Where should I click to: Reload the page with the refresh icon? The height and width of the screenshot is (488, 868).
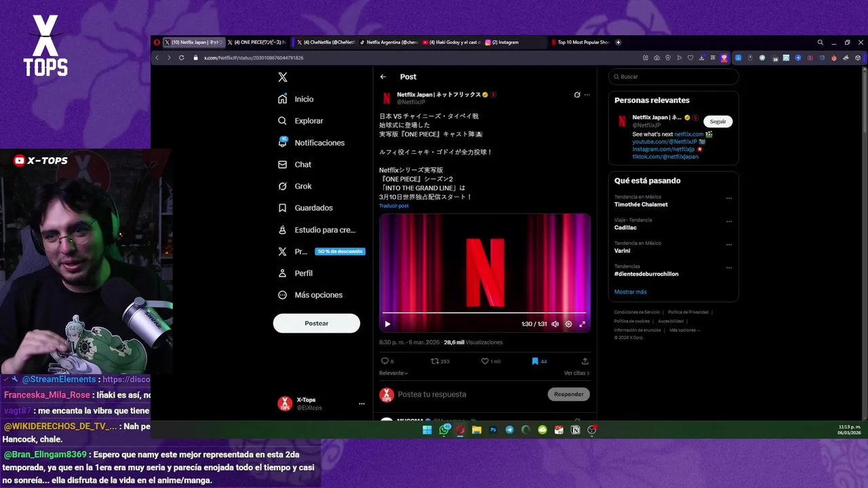pos(181,58)
